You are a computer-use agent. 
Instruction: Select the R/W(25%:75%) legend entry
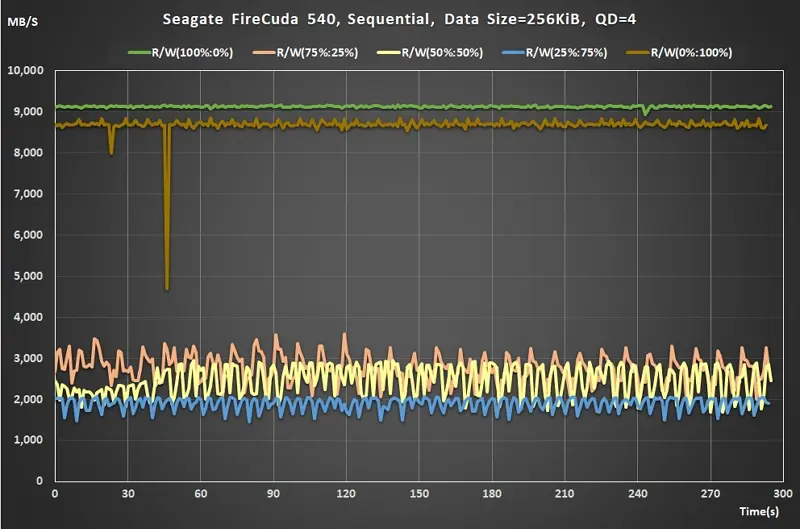pos(555,53)
